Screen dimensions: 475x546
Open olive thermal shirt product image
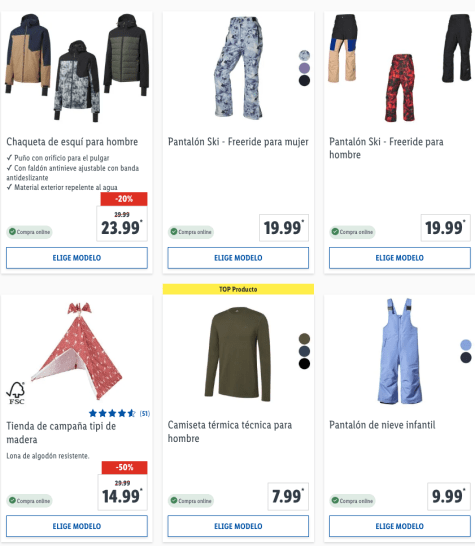coord(238,354)
